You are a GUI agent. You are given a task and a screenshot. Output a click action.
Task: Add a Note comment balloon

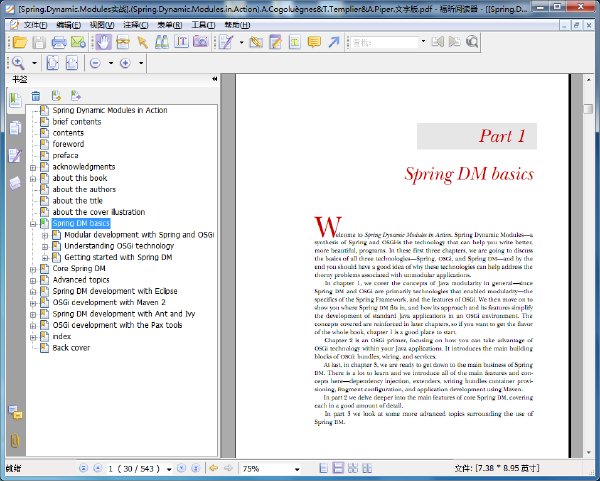(x=314, y=42)
